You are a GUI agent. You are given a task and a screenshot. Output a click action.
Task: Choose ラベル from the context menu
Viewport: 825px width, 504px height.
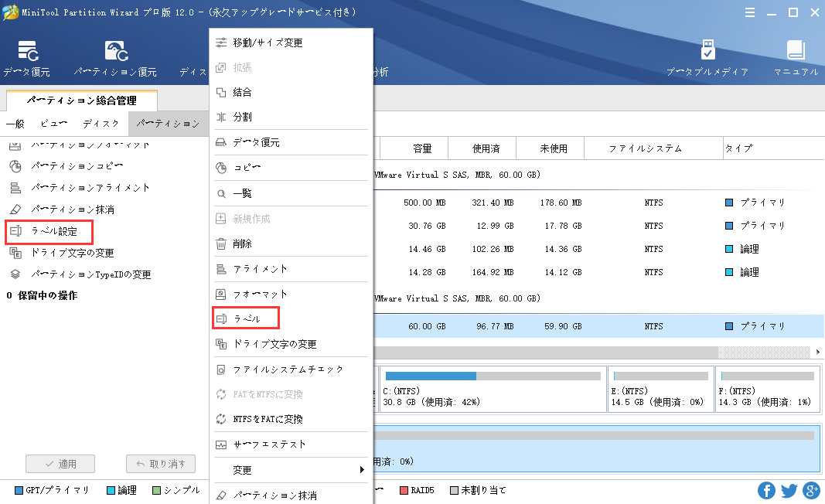pyautogui.click(x=246, y=318)
